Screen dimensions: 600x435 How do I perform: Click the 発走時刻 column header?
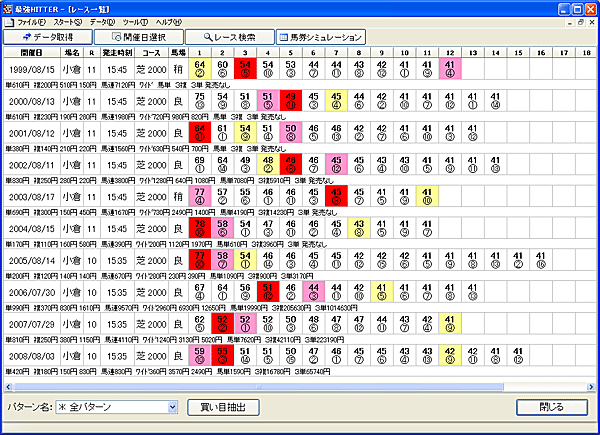click(117, 53)
